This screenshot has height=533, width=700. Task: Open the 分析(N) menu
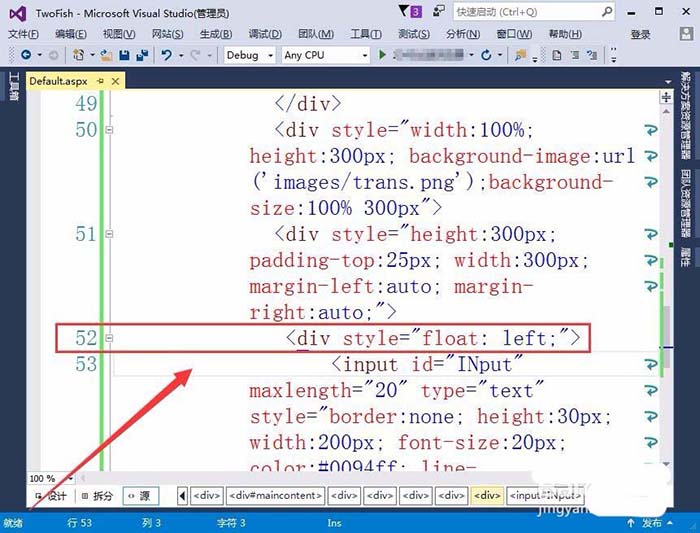(463, 34)
